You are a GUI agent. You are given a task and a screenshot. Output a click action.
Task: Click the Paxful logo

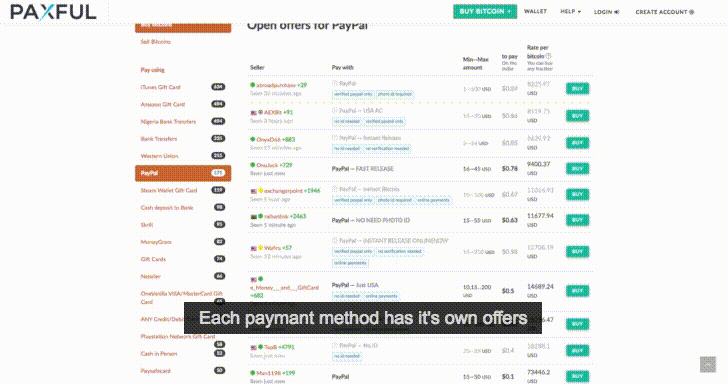click(x=53, y=12)
